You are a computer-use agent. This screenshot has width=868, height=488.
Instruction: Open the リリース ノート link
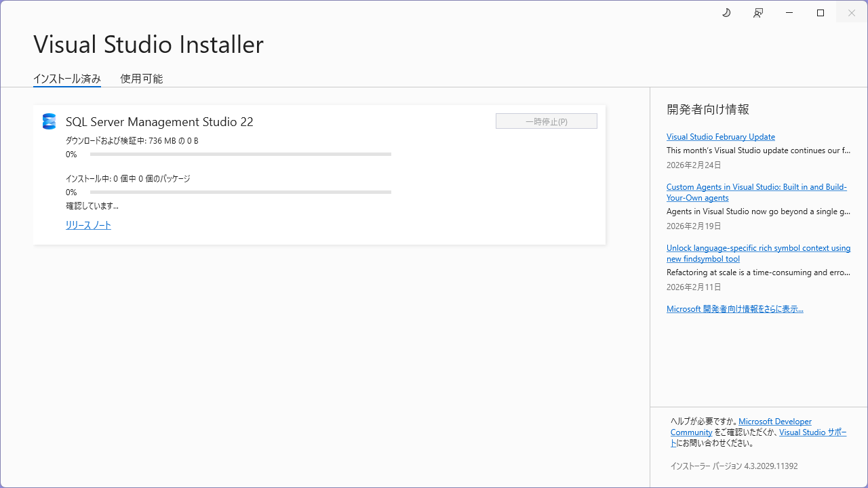(88, 225)
